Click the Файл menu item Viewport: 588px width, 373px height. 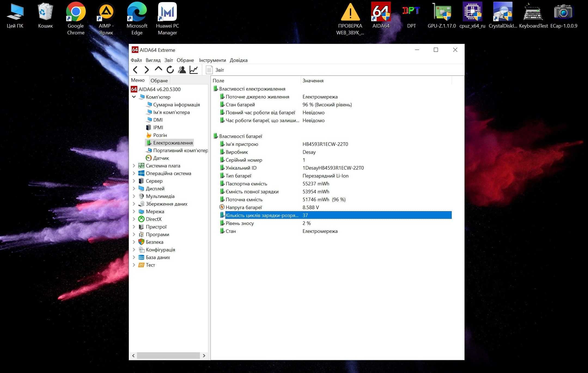click(x=136, y=60)
